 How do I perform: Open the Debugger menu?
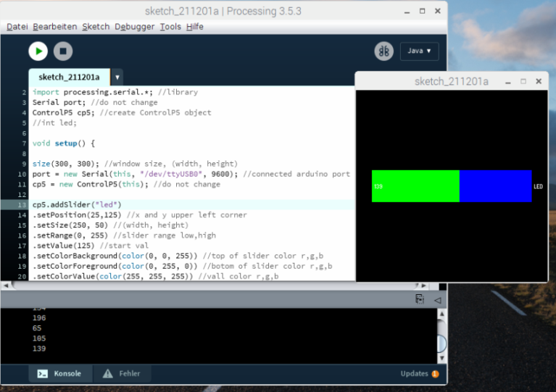[x=134, y=26]
